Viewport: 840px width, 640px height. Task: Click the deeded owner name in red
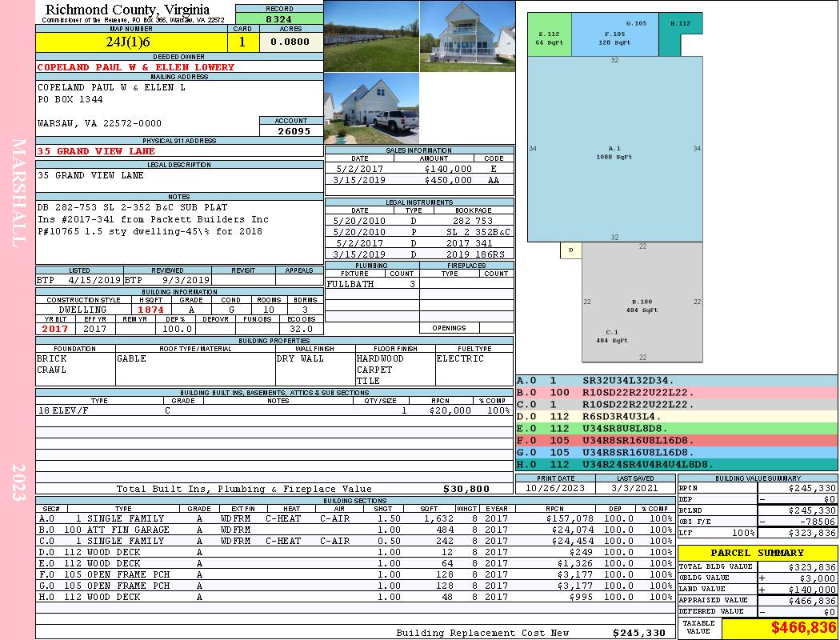coord(136,67)
